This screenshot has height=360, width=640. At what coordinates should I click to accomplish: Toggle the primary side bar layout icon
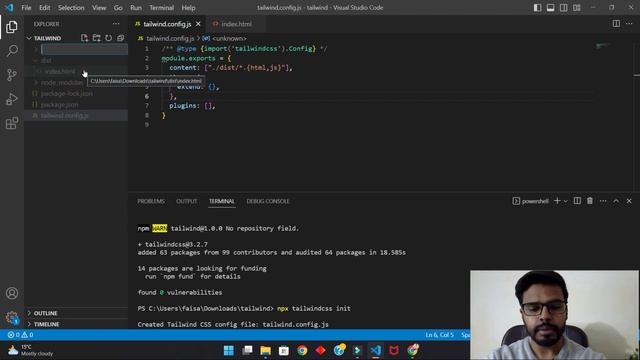click(538, 7)
